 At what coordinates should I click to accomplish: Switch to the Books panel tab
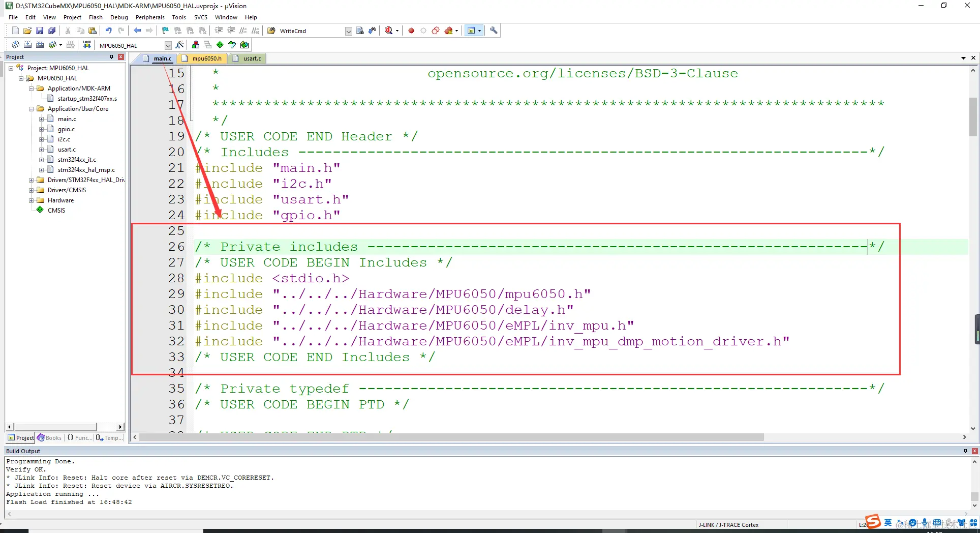tap(49, 437)
